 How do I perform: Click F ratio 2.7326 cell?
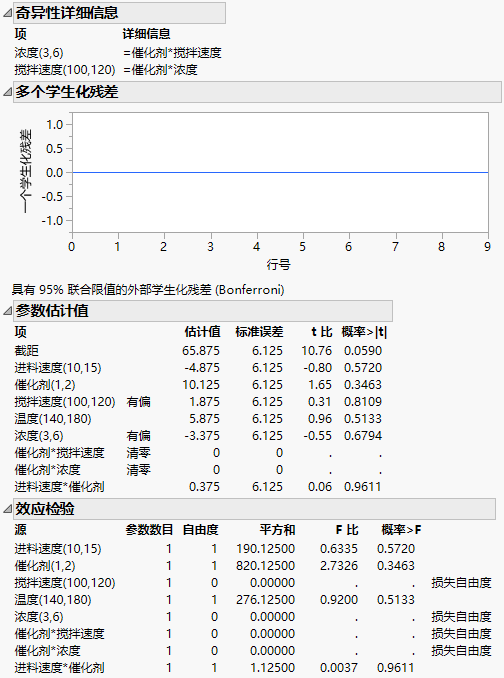click(x=339, y=566)
